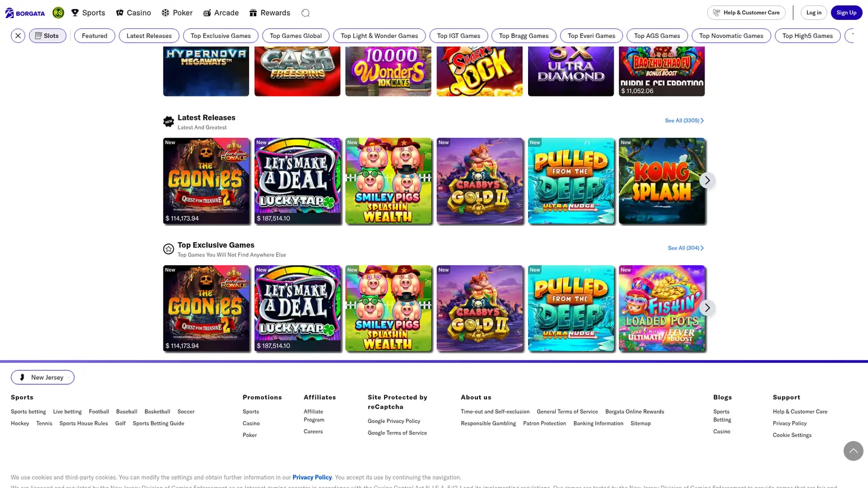
Task: Open the search magnifier icon
Action: point(306,13)
